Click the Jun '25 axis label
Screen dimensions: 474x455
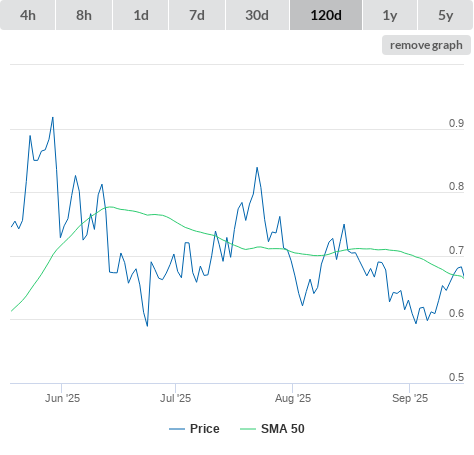coord(62,398)
